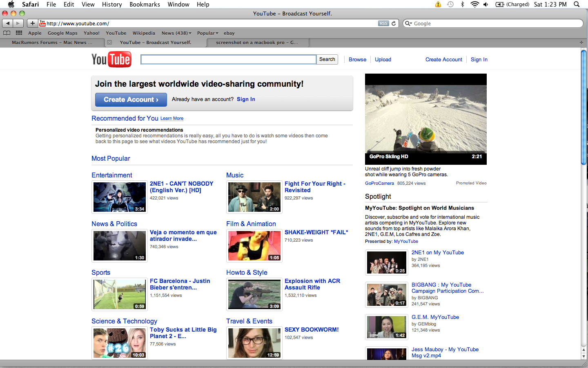Add a new tab with the plus
Screen dimensions: 588x368
point(581,43)
